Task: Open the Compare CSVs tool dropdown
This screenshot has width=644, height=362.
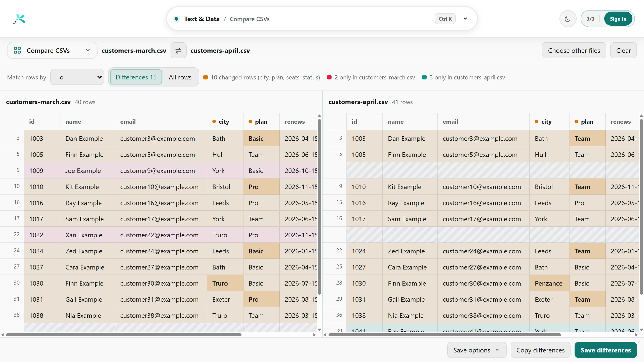Action: (52, 51)
